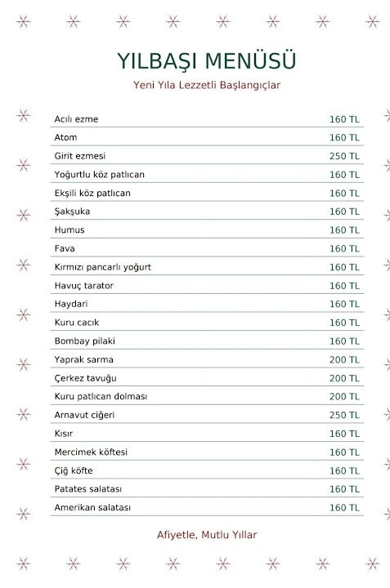This screenshot has width=390, height=588.
Task: Select the Haydari row
Action: pyautogui.click(x=207, y=304)
